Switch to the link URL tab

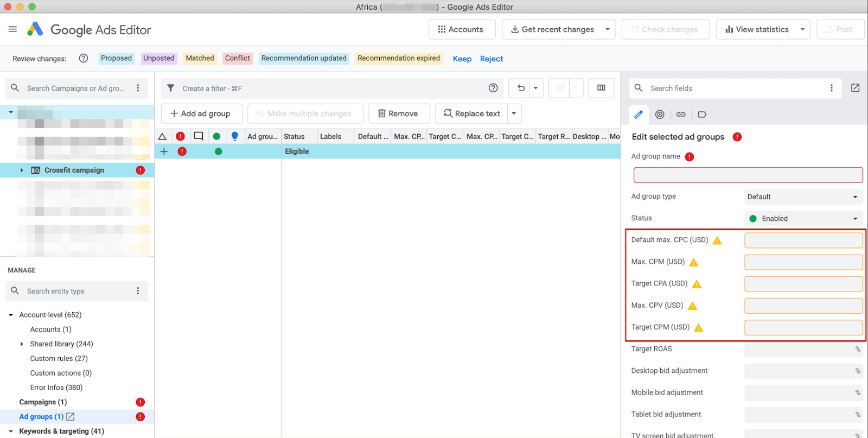click(681, 115)
